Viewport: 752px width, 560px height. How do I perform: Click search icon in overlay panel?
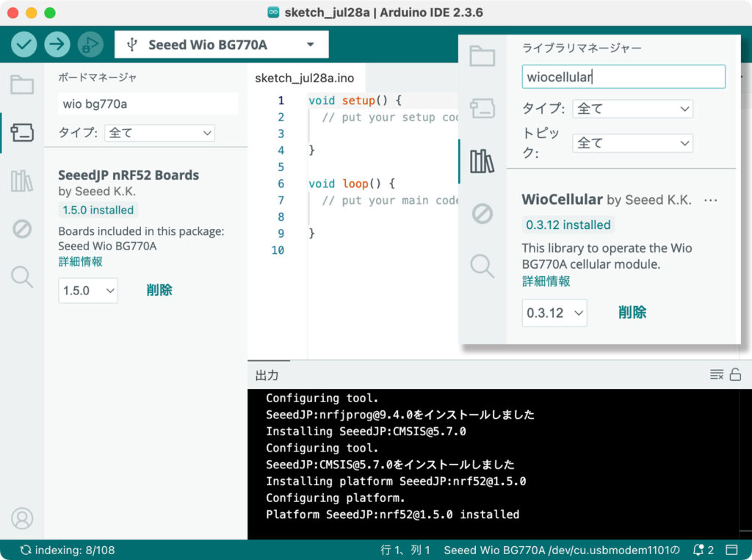(x=482, y=266)
